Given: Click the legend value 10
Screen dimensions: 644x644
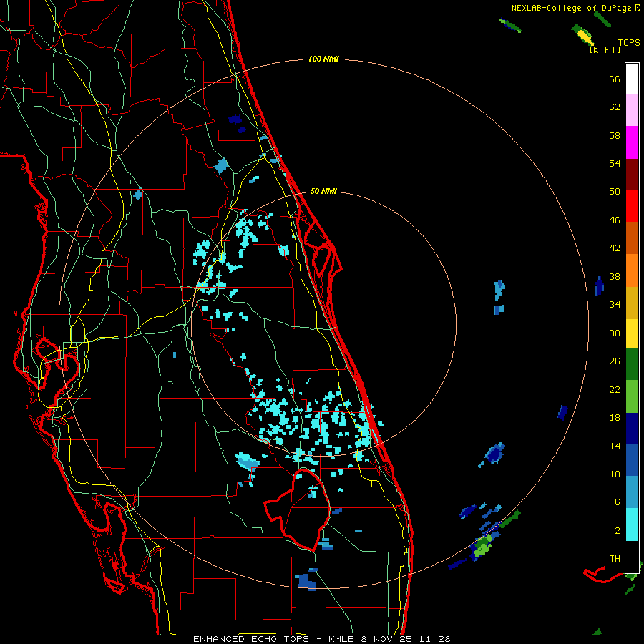Looking at the screenshot, I should coord(615,474).
